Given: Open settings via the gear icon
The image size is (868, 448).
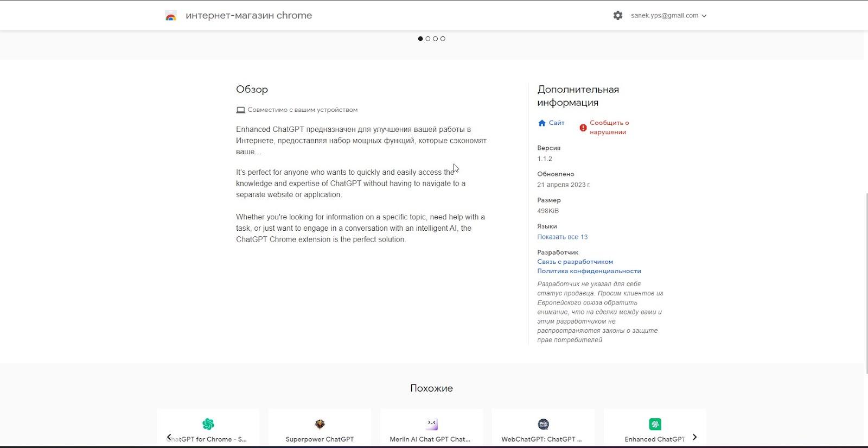Looking at the screenshot, I should 618,16.
